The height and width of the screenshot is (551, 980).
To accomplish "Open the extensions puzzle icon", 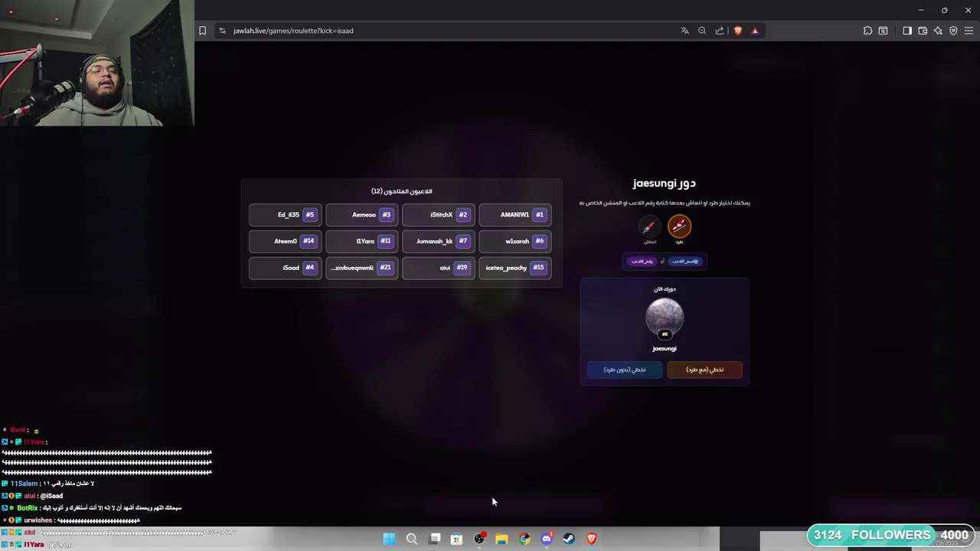I will [867, 31].
